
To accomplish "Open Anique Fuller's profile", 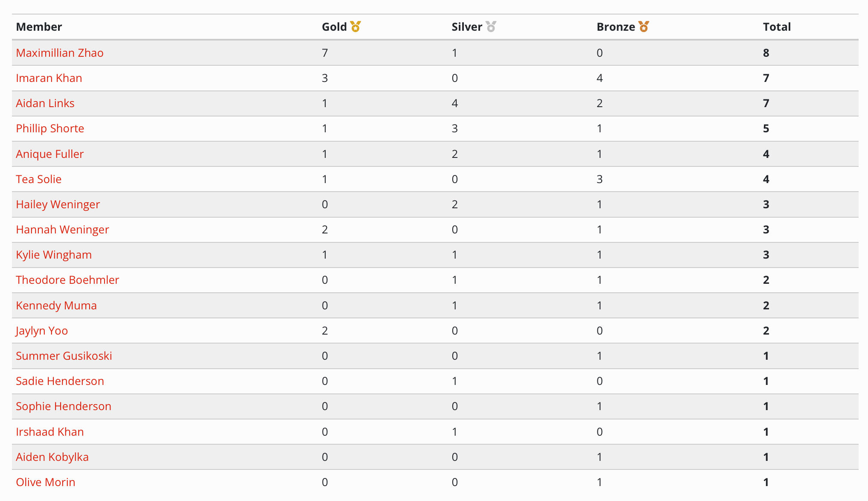I will tap(50, 154).
